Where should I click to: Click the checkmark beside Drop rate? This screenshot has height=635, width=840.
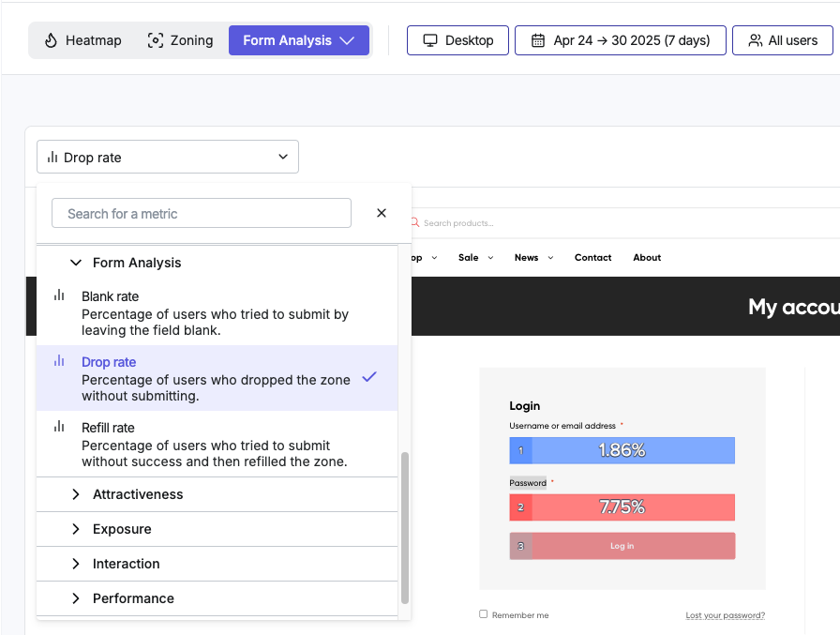point(369,377)
